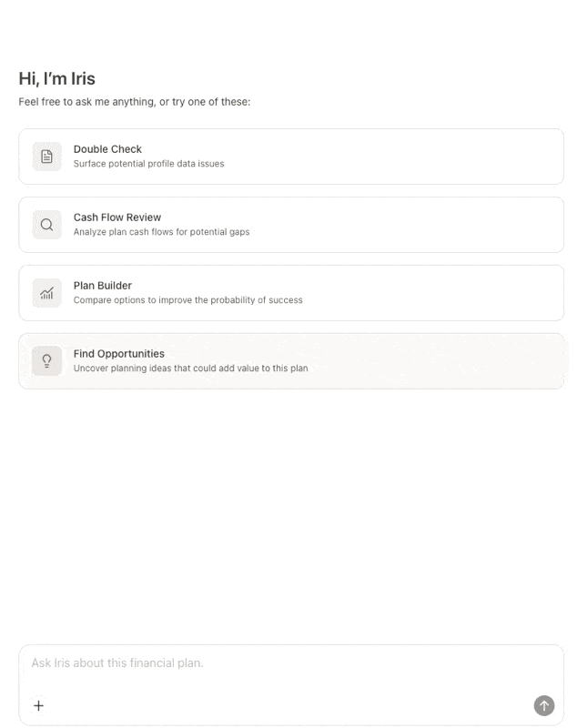The height and width of the screenshot is (728, 577).
Task: Select 'Compare options to improve' description
Action: [x=188, y=300]
